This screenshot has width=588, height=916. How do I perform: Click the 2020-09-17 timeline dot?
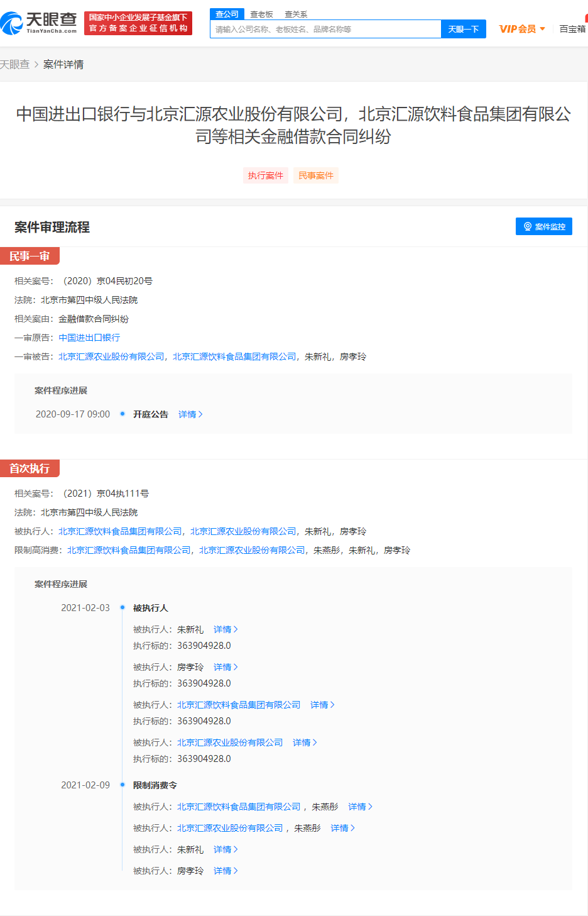tap(122, 414)
